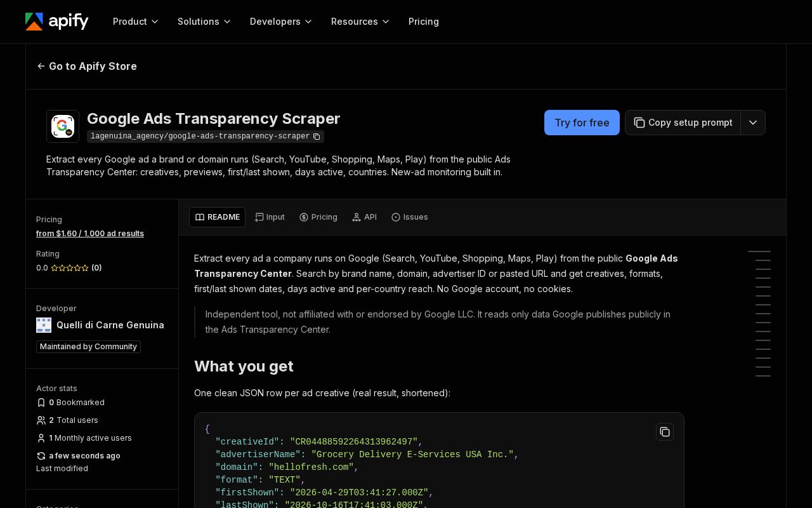Open the Product menu

(136, 22)
